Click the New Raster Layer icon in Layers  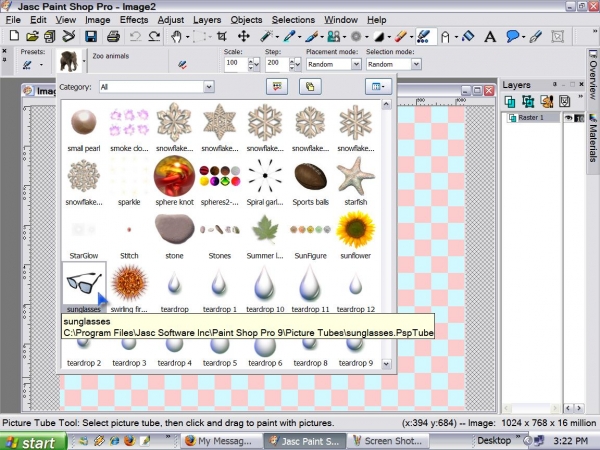pyautogui.click(x=510, y=101)
